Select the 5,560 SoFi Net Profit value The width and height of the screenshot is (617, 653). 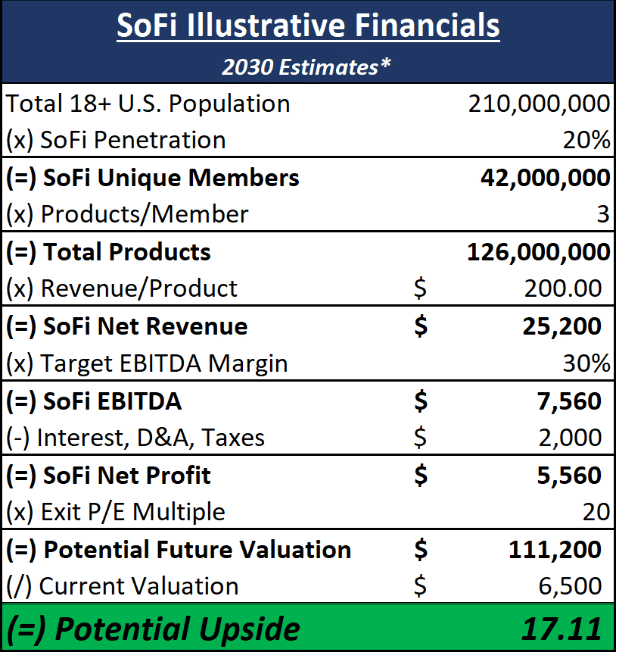[571, 475]
